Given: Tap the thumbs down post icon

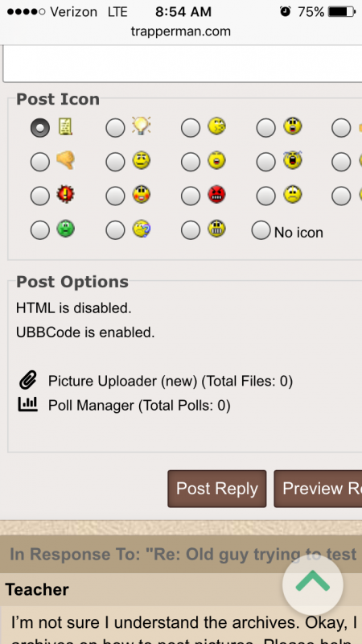Looking at the screenshot, I should 66,160.
